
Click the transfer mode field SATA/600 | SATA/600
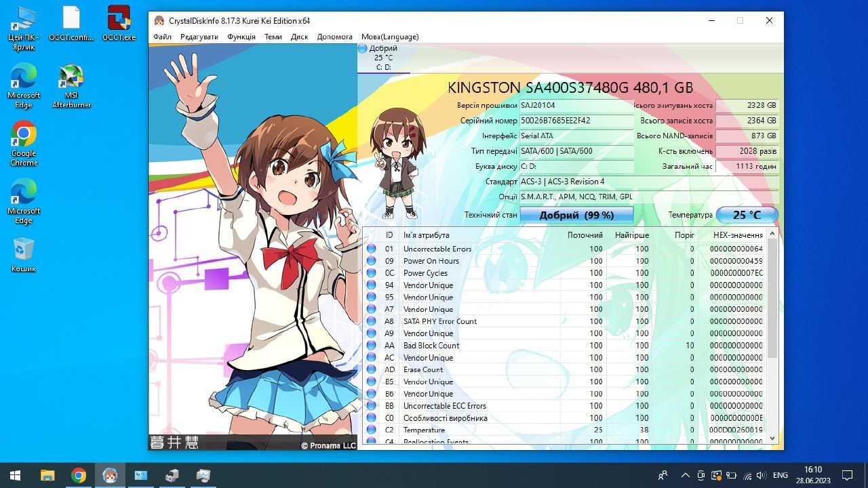click(576, 151)
